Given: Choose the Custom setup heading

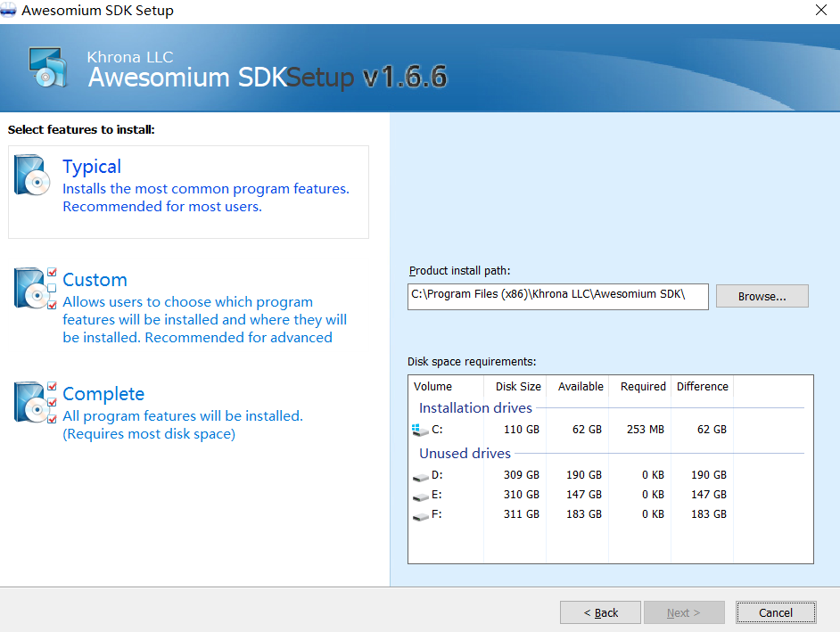Looking at the screenshot, I should [95, 280].
